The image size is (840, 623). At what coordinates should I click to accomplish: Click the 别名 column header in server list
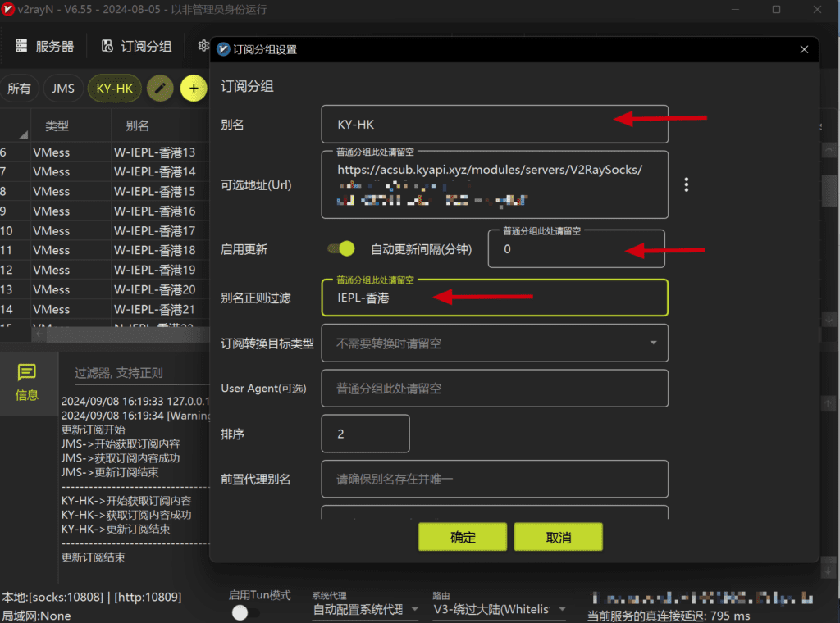(137, 125)
